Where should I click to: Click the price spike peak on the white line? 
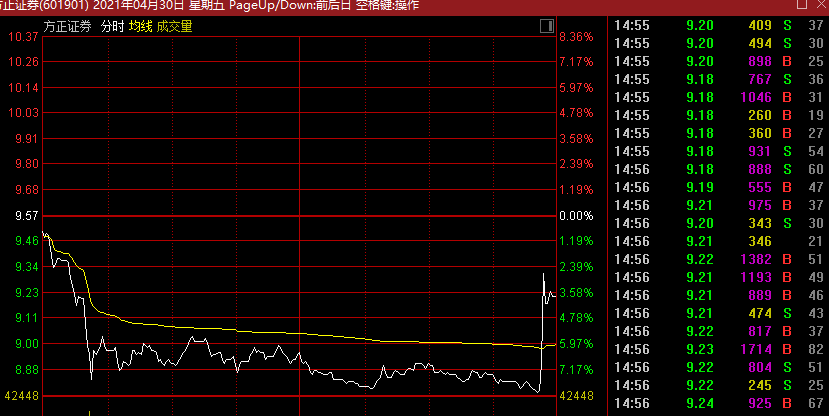tap(543, 273)
